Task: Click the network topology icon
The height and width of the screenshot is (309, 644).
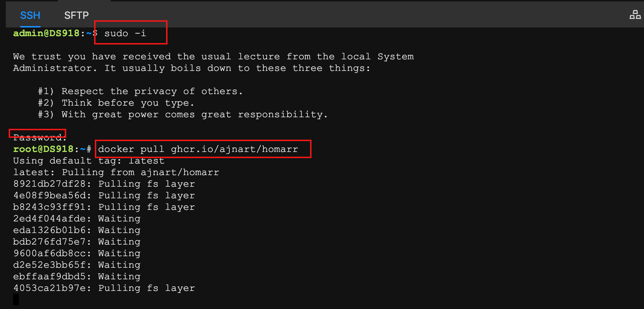Action: [635, 15]
